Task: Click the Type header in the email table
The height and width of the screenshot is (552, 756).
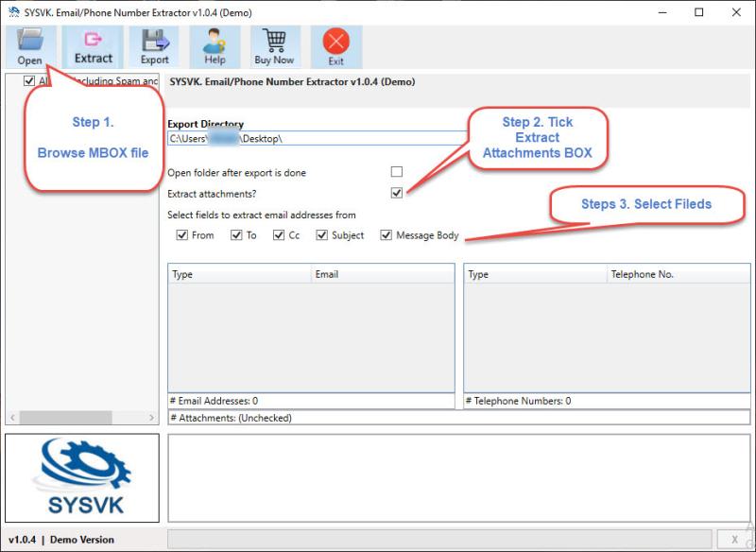Action: tap(240, 274)
